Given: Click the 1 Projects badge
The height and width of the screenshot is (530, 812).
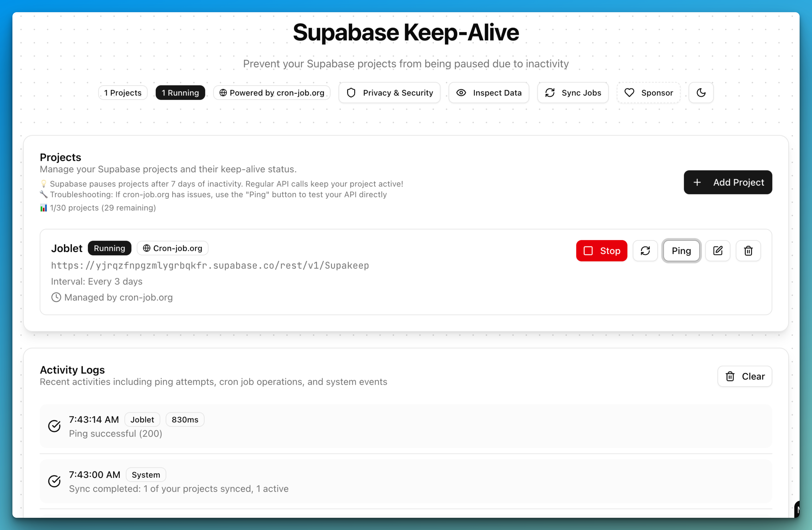Looking at the screenshot, I should pyautogui.click(x=123, y=93).
